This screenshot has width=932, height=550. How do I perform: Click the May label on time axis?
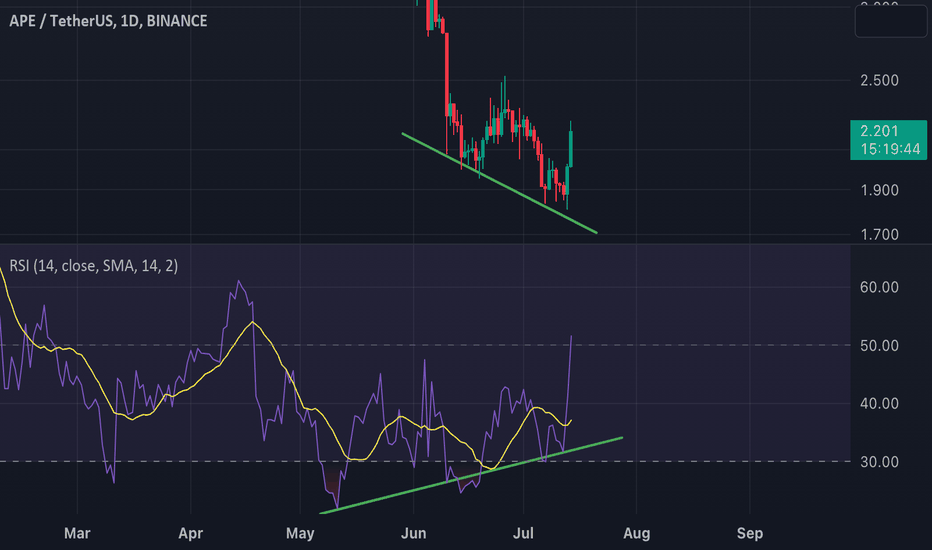click(x=300, y=533)
